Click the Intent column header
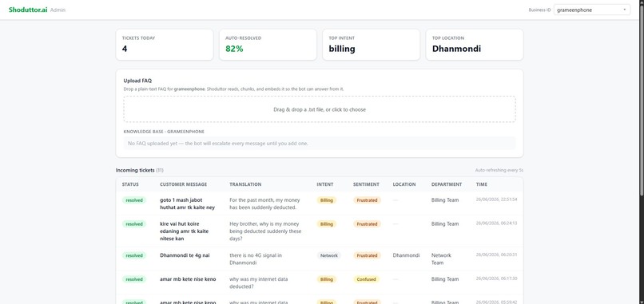The height and width of the screenshot is (304, 644). [x=325, y=184]
